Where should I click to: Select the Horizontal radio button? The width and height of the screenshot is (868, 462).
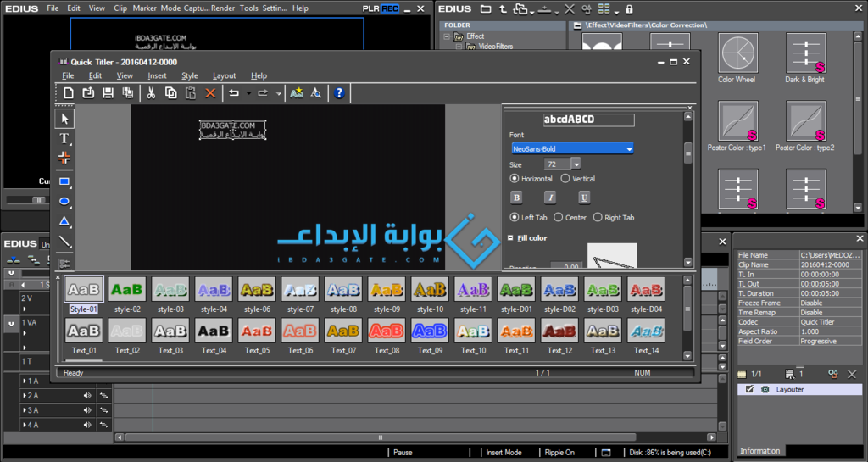tap(515, 179)
